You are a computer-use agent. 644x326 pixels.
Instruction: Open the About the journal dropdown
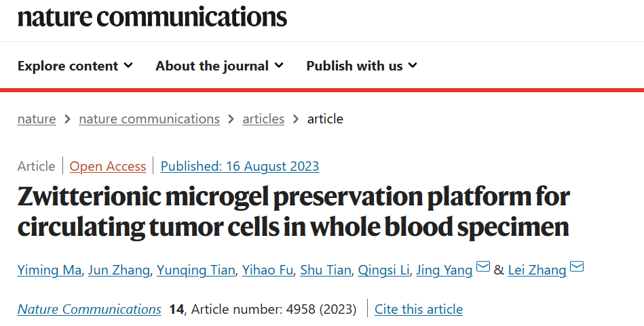(219, 66)
